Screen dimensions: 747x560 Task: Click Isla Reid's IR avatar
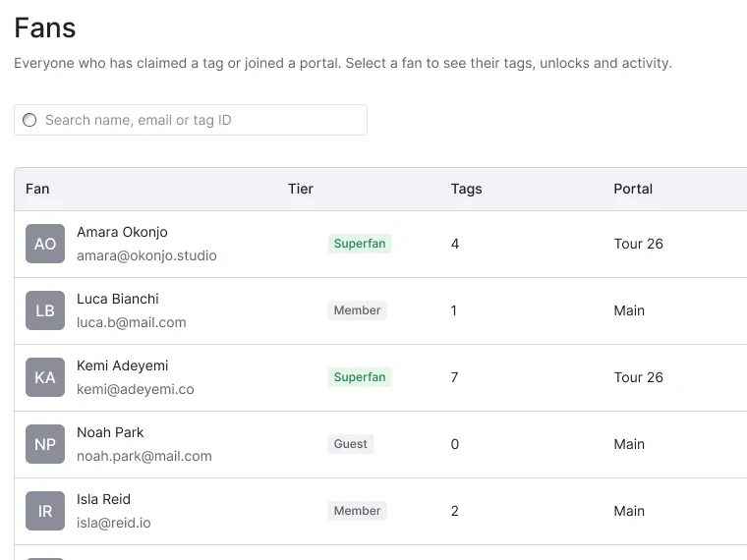[x=45, y=511]
